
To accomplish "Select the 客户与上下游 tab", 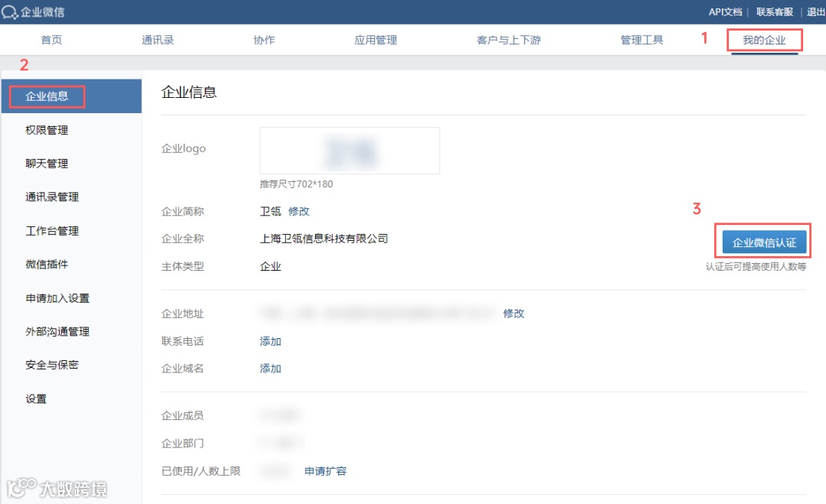I will tap(509, 40).
